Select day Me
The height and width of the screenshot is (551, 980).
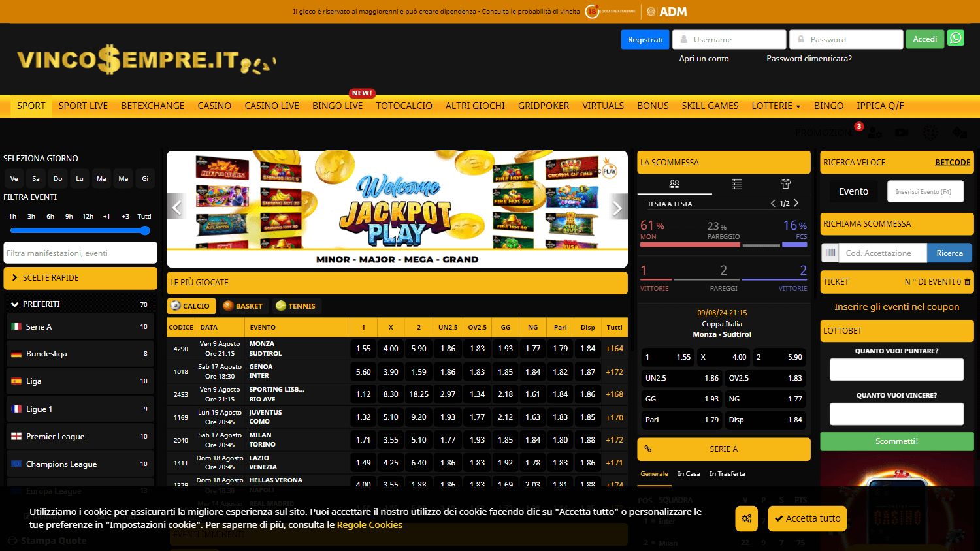click(123, 178)
